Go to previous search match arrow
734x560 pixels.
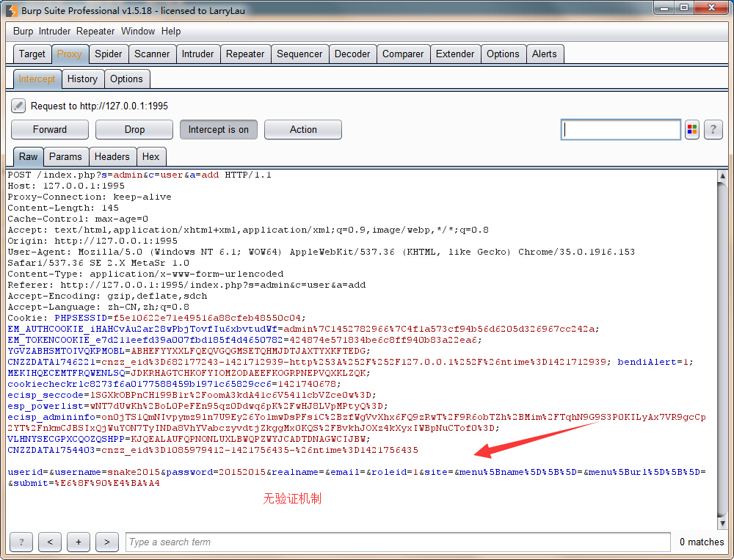coord(50,542)
